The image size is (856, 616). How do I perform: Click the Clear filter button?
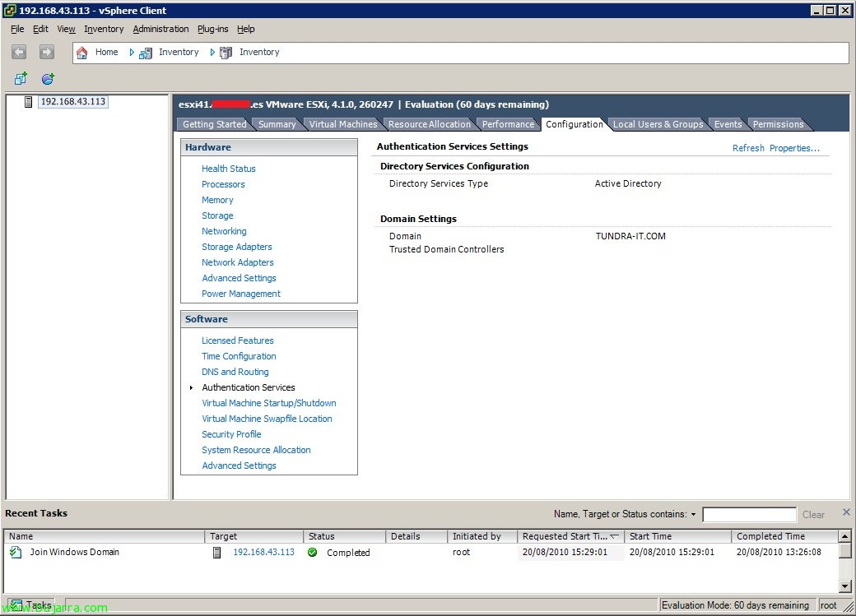point(813,515)
